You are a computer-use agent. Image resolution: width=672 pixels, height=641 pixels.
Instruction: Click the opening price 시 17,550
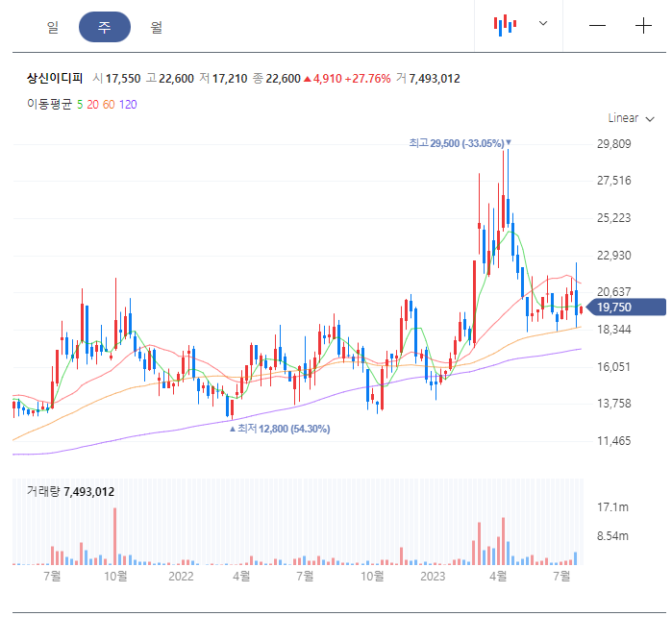tap(117, 79)
